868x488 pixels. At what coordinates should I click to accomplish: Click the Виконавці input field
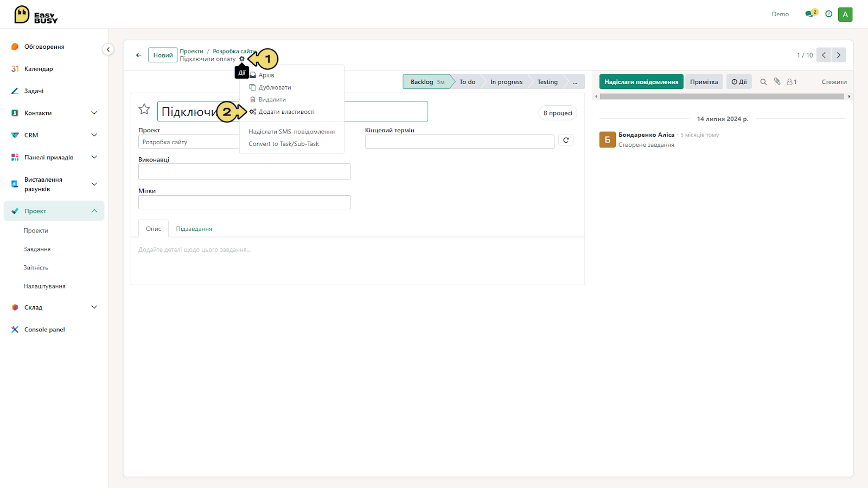click(245, 172)
